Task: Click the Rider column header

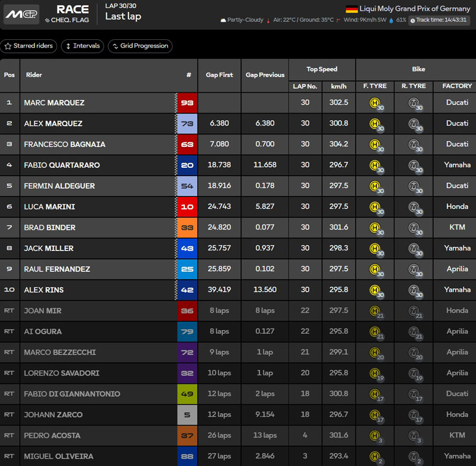Action: point(34,75)
